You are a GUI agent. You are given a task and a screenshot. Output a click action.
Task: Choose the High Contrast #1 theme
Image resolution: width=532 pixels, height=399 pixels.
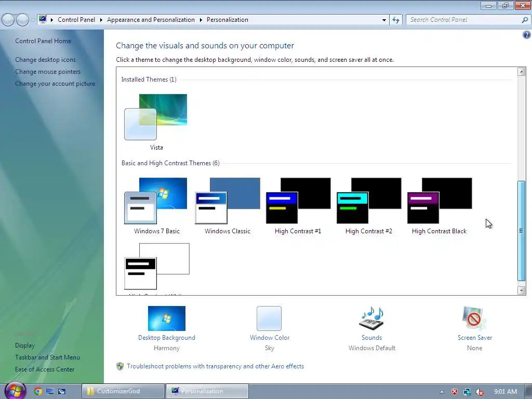pos(298,206)
